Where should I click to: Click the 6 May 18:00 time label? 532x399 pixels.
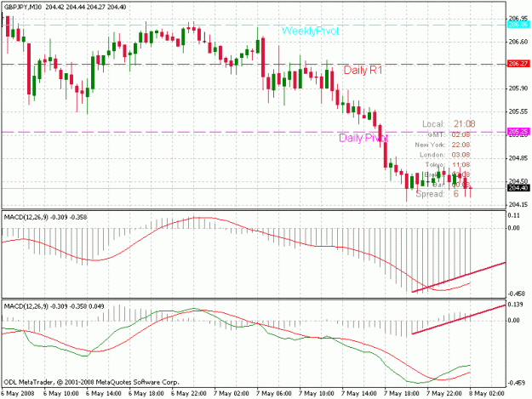point(146,394)
